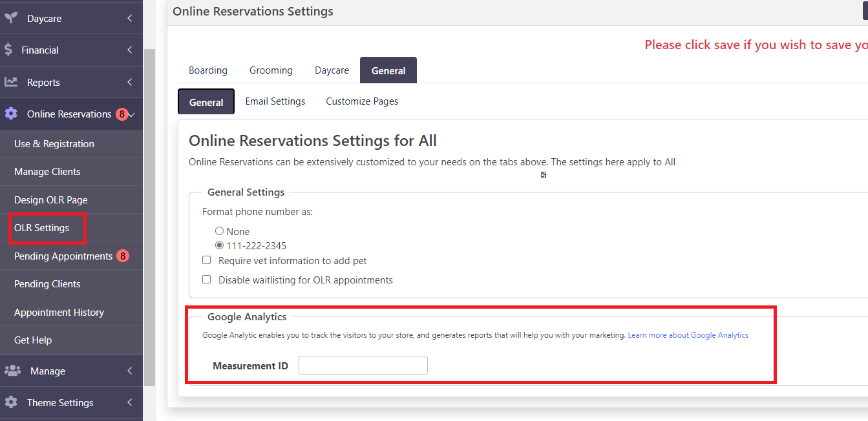Collapse the Online Reservations menu chevron

click(x=132, y=114)
